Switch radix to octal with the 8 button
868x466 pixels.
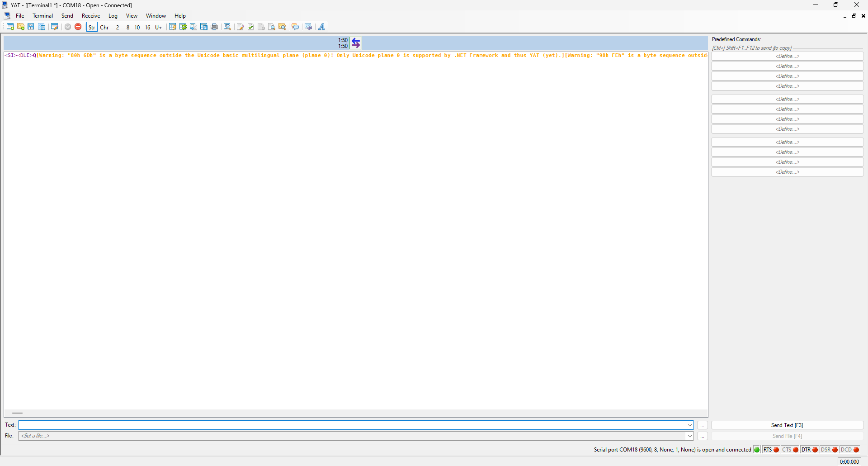coord(128,27)
